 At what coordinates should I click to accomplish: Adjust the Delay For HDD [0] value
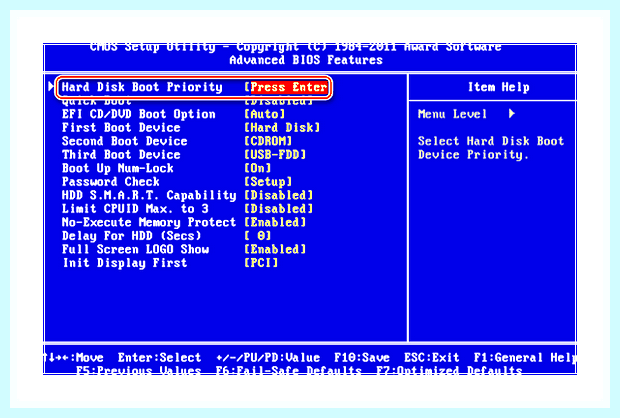[258, 236]
